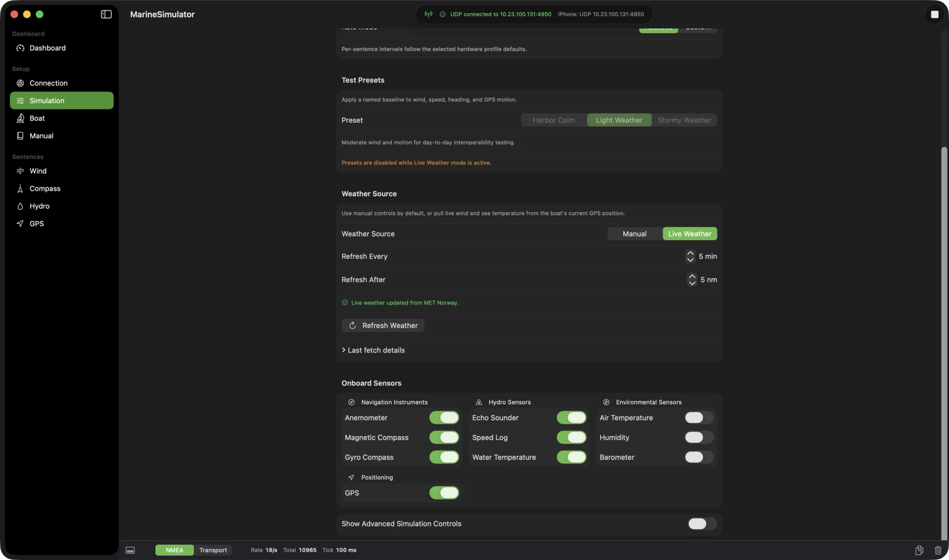
Task: Open the Simulation sidebar item
Action: (62, 101)
